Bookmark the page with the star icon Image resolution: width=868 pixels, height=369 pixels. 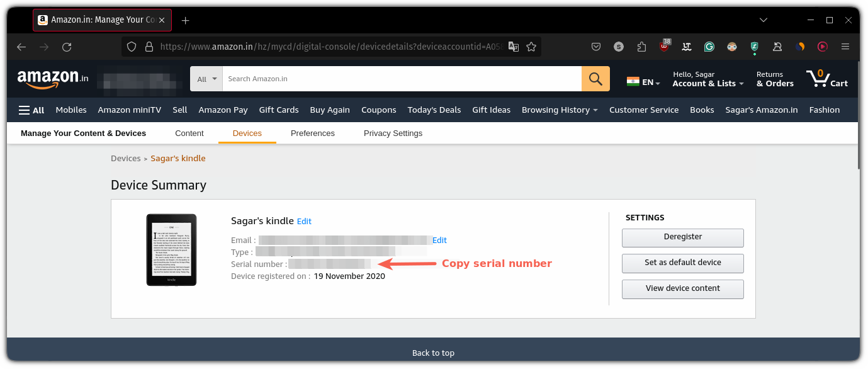pyautogui.click(x=532, y=47)
